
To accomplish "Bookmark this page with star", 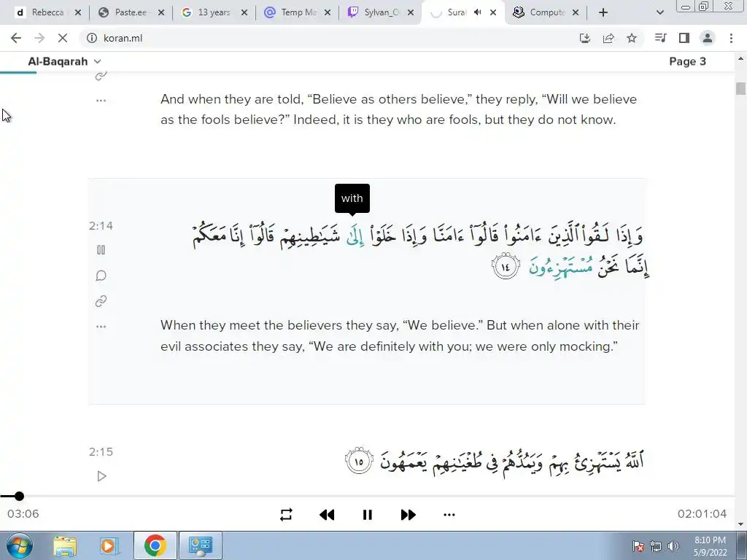I will pyautogui.click(x=632, y=38).
